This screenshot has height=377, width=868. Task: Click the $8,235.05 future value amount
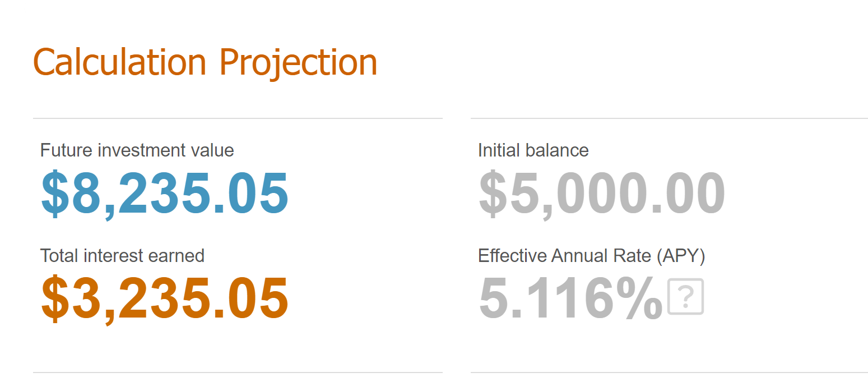pyautogui.click(x=165, y=193)
